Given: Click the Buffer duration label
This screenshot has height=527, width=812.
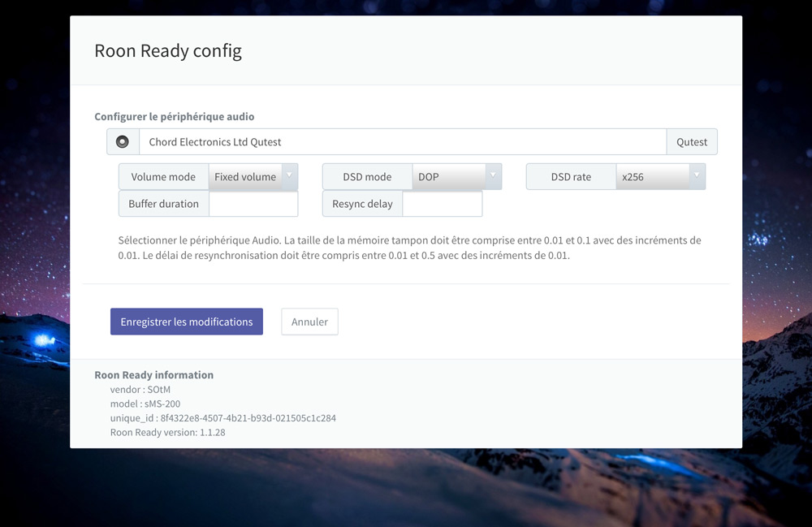Looking at the screenshot, I should [x=164, y=204].
